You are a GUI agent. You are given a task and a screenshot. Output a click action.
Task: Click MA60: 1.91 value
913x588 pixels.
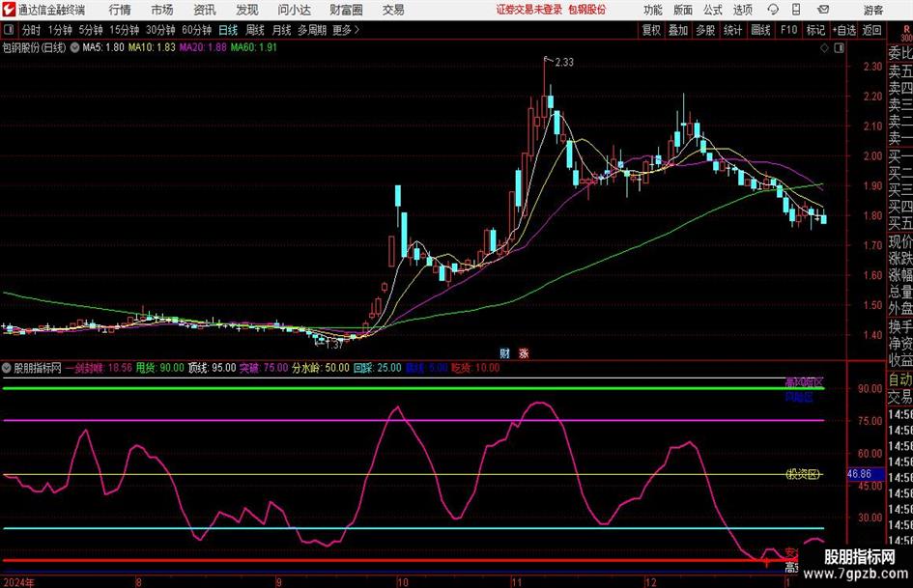click(254, 47)
